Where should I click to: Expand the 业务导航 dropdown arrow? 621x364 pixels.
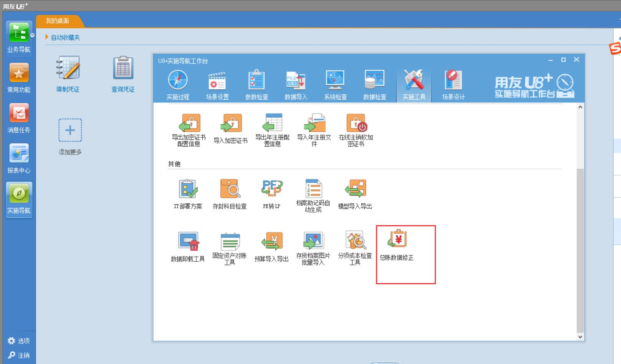pos(32,35)
